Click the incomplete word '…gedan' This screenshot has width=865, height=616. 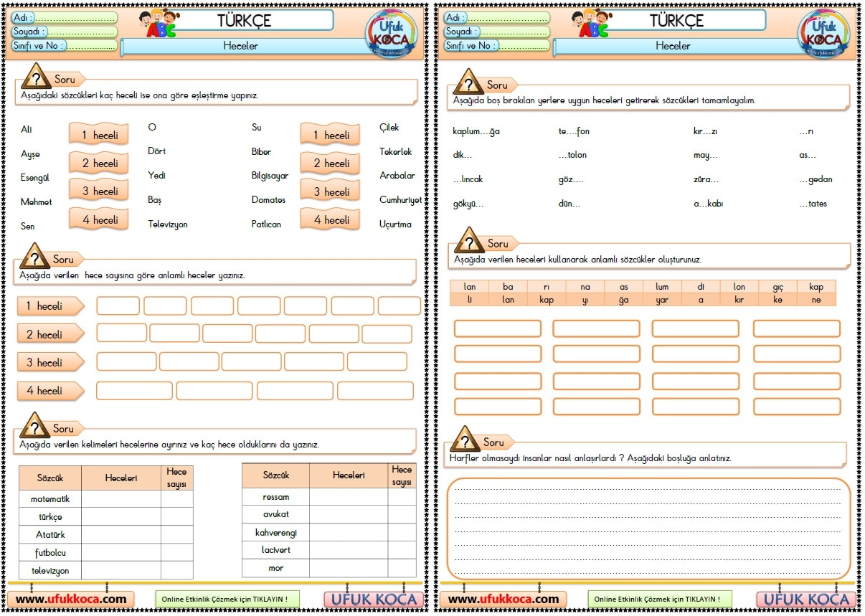pos(816,179)
